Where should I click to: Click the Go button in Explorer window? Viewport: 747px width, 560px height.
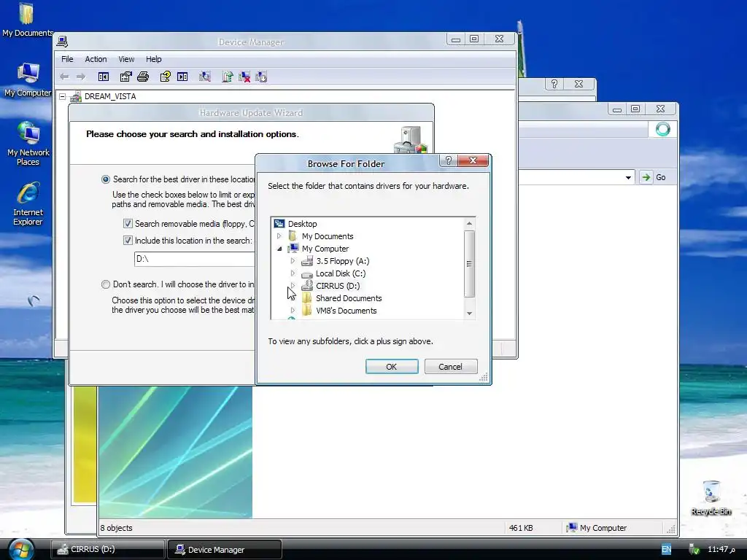coord(654,178)
